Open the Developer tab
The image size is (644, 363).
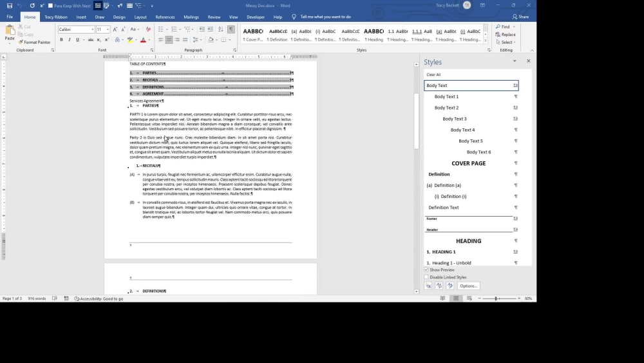pyautogui.click(x=256, y=17)
